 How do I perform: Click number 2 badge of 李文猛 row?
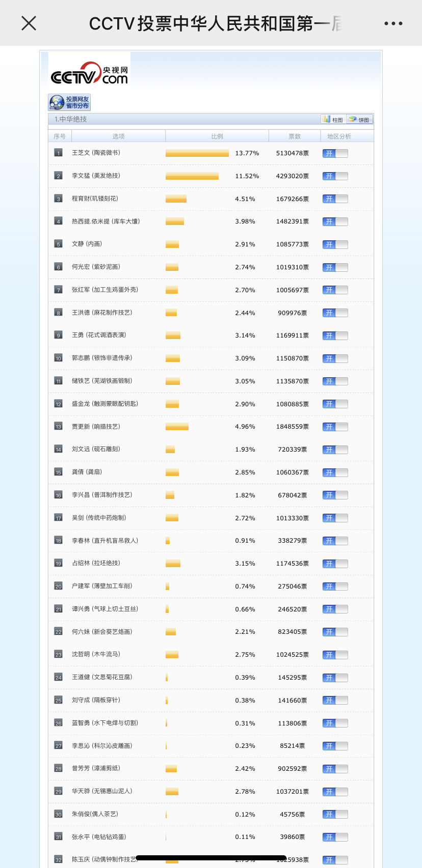pos(59,176)
